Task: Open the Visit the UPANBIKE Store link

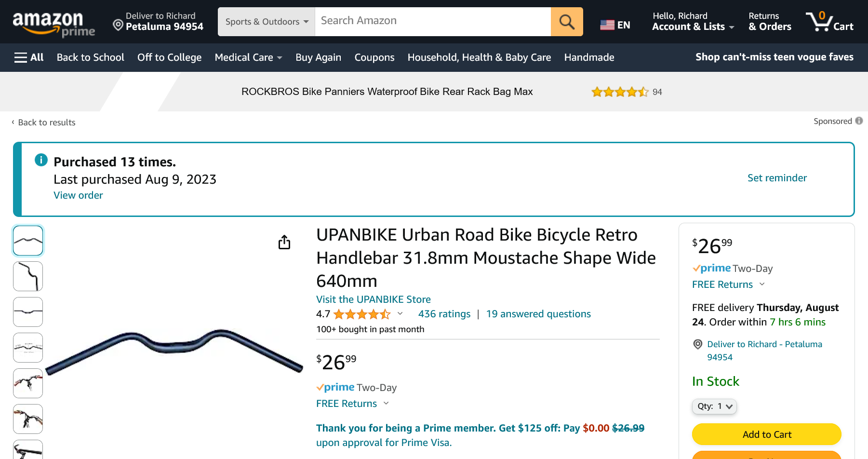Action: [373, 299]
